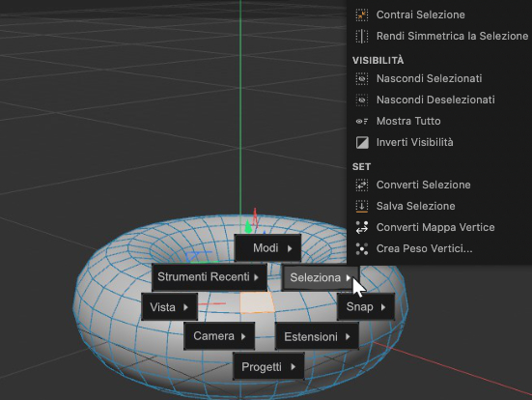Open the Vista menu entry
The height and width of the screenshot is (400, 532).
[170, 307]
